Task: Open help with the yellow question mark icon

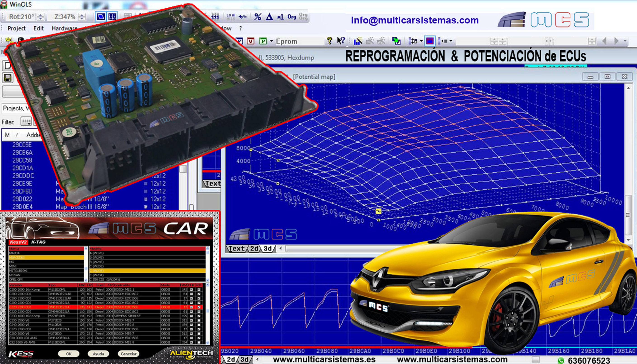Action: [x=329, y=41]
